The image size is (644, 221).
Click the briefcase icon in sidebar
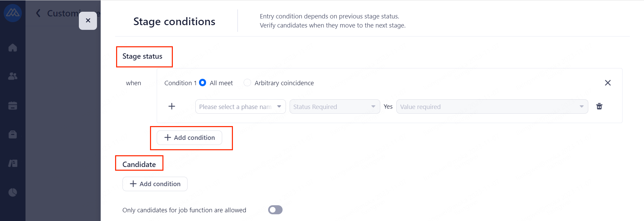pyautogui.click(x=13, y=134)
